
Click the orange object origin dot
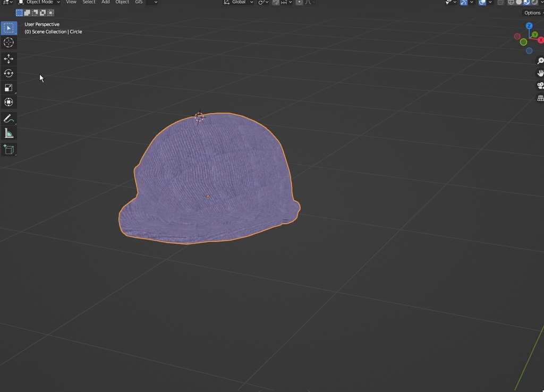tap(208, 196)
